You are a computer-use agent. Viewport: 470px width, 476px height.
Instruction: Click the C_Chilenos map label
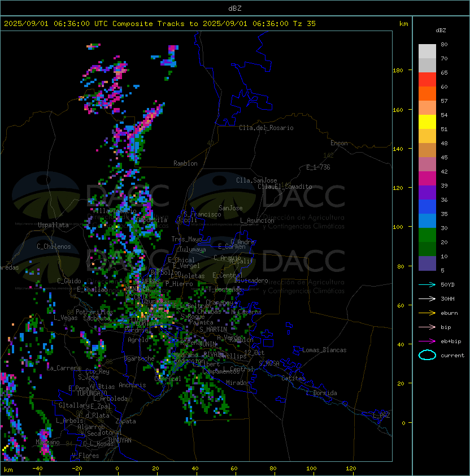coord(54,246)
